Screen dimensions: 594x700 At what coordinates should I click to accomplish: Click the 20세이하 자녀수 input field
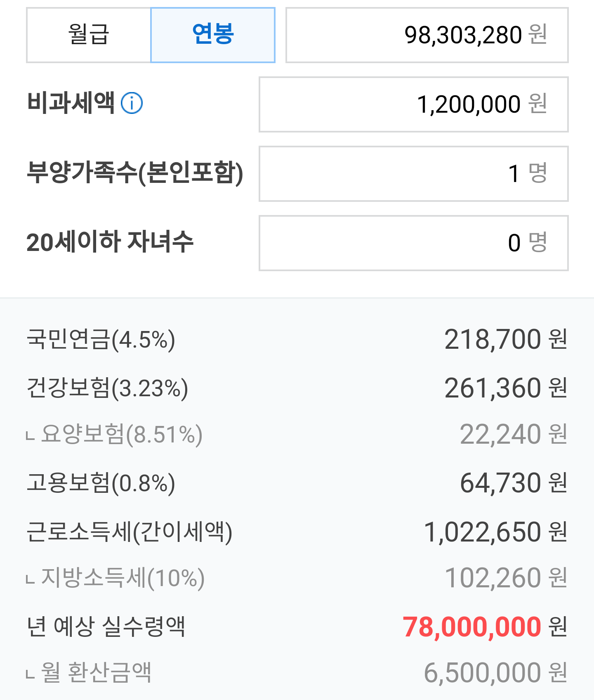413,243
